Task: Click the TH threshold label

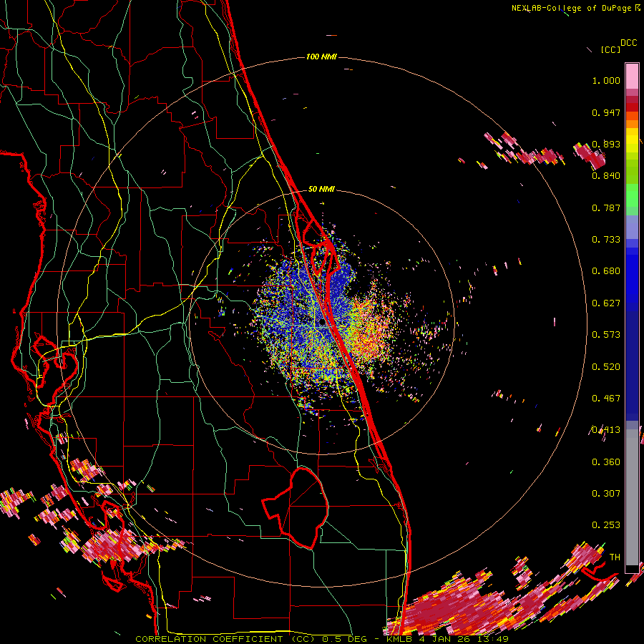Action: click(615, 557)
